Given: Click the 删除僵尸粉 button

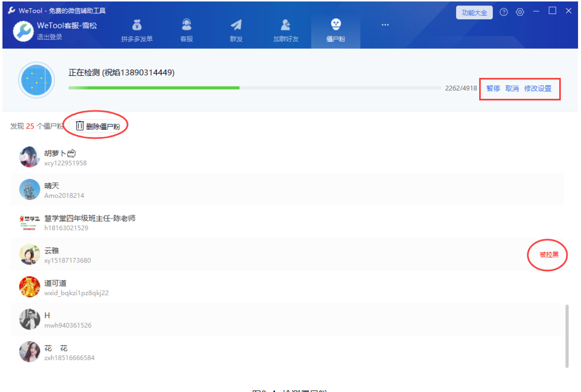Looking at the screenshot, I should 98,126.
